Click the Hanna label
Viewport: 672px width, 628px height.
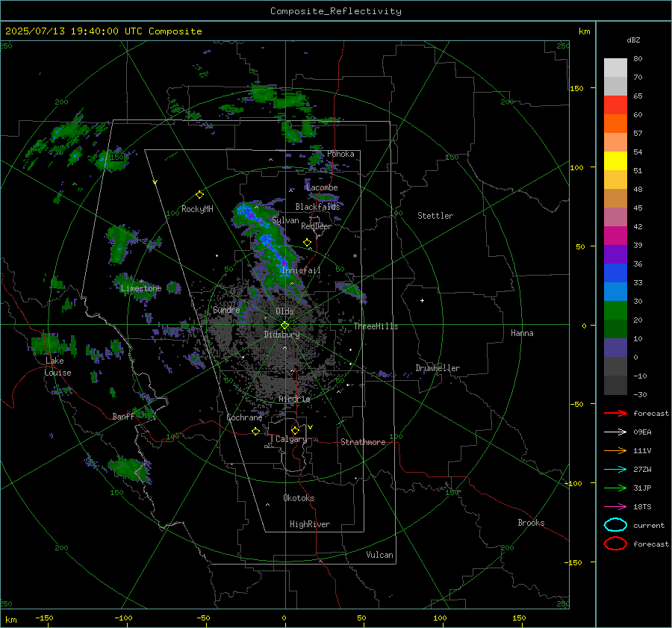click(x=522, y=333)
